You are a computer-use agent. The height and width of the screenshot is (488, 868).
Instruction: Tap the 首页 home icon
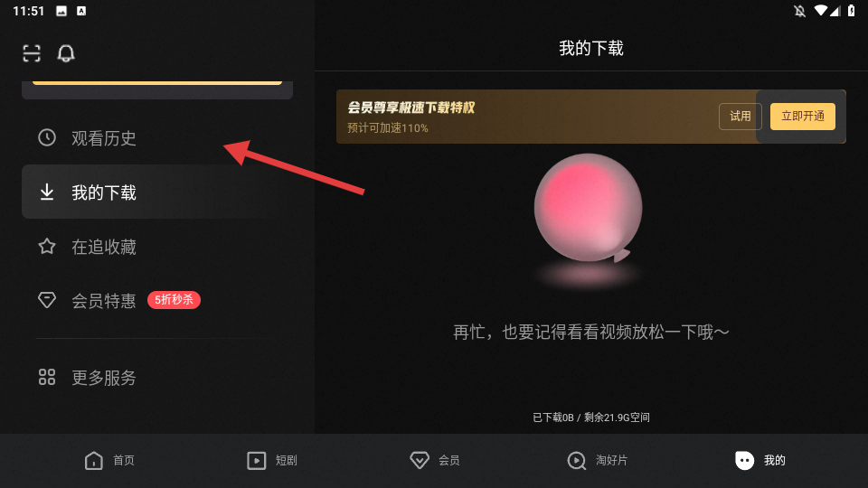93,460
